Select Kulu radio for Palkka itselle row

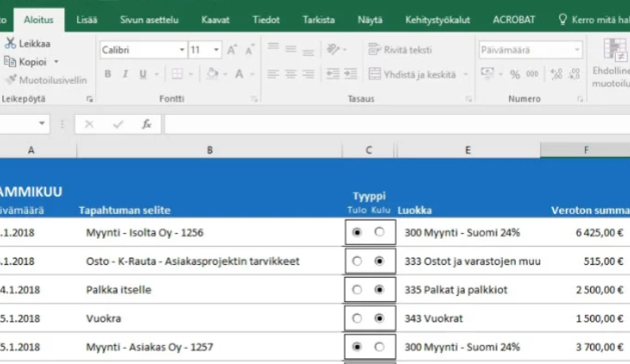pos(379,289)
